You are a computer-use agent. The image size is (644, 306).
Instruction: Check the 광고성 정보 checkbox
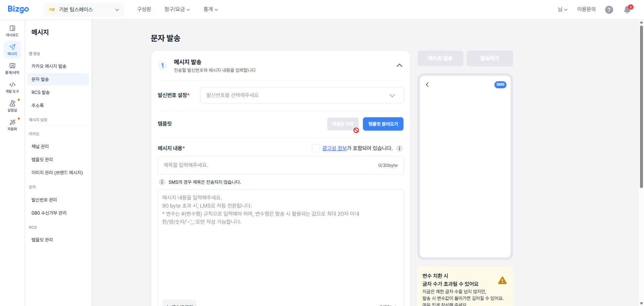[x=315, y=148]
